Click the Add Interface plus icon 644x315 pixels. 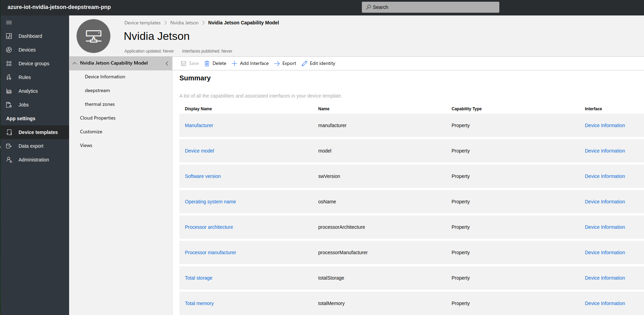click(234, 64)
